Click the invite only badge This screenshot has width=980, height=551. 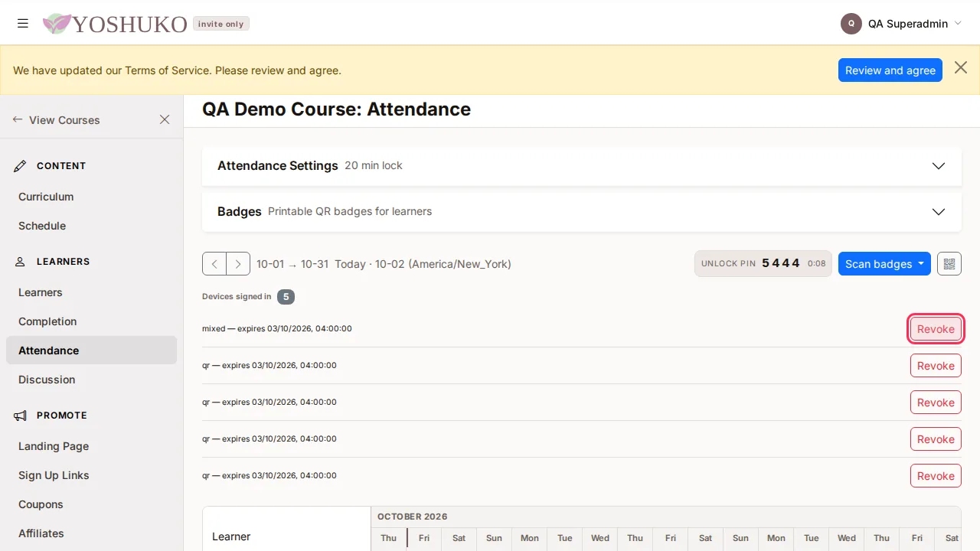tap(221, 24)
